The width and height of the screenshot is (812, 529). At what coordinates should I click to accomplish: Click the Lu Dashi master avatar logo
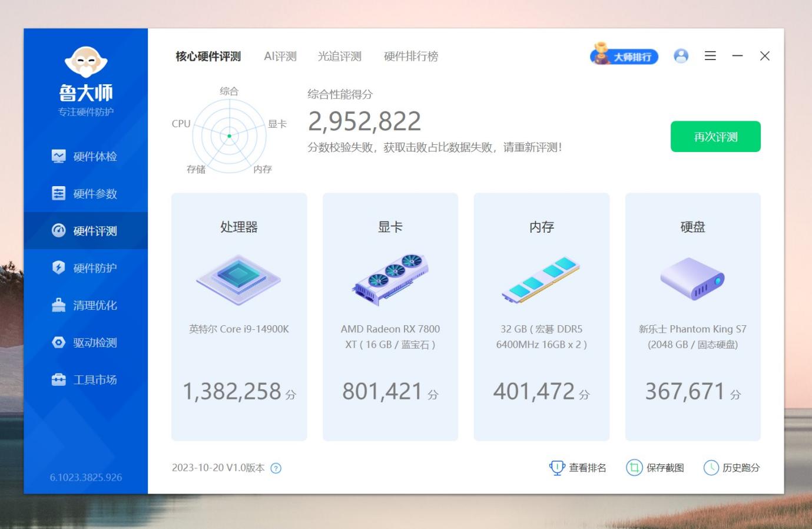pyautogui.click(x=86, y=62)
